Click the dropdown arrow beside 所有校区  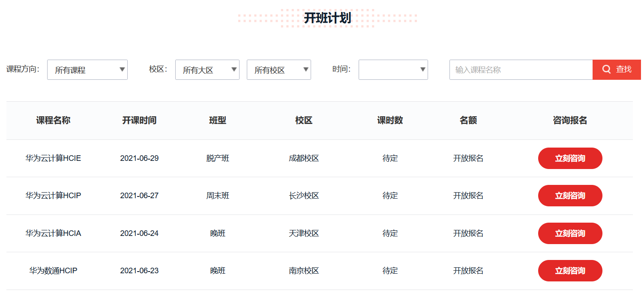pyautogui.click(x=306, y=69)
